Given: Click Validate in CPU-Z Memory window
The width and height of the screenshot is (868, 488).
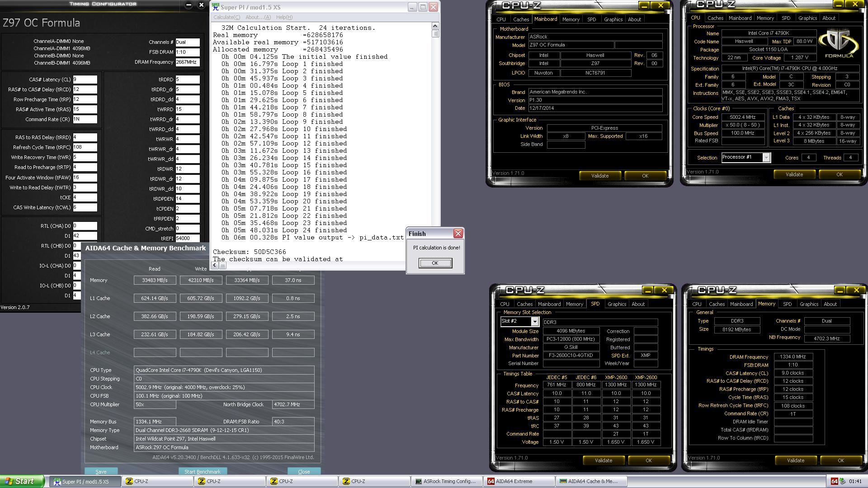Looking at the screenshot, I should [x=795, y=460].
